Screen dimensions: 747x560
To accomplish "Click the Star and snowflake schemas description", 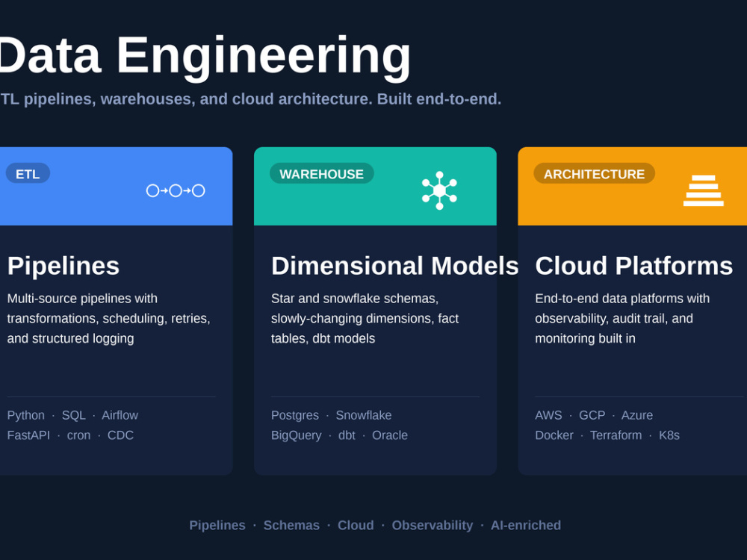I will pyautogui.click(x=365, y=319).
